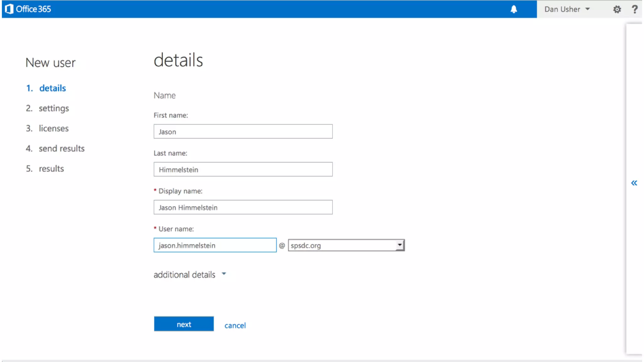Click the Office 365 logo icon
This screenshot has width=644, height=362.
tap(9, 9)
